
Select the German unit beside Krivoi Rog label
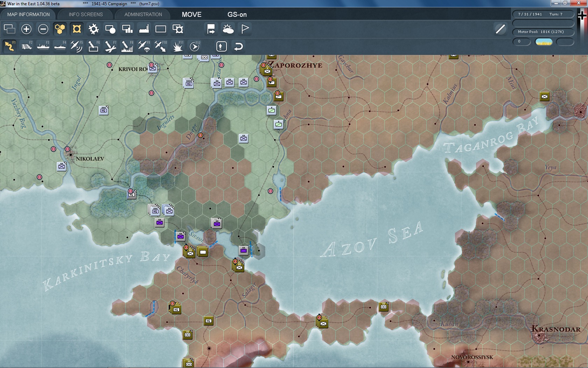153,68
